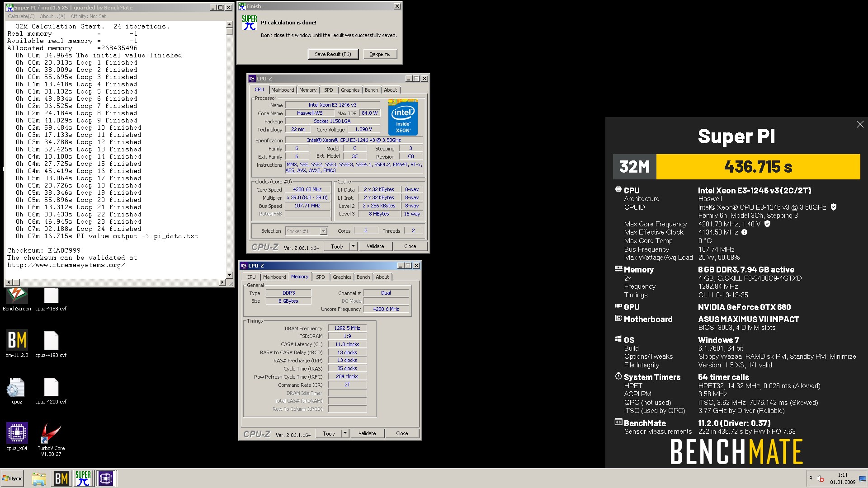
Task: Click Tools button in the top CPU-Z window
Action: click(337, 246)
